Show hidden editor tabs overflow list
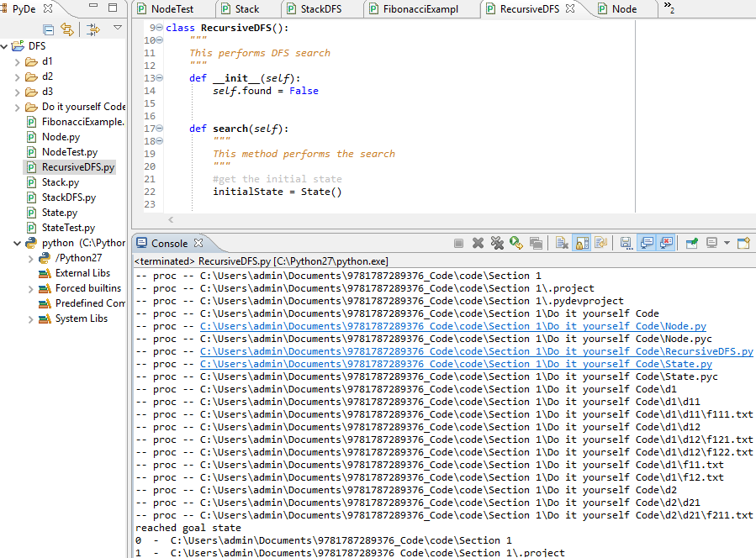Image resolution: width=756 pixels, height=558 pixels. pyautogui.click(x=669, y=8)
